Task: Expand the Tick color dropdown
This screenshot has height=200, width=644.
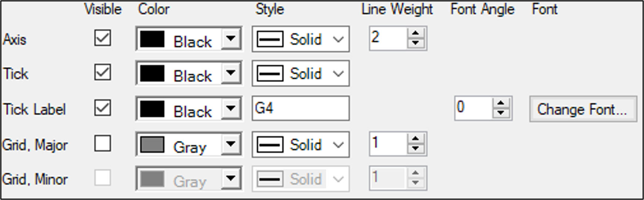Action: coord(231,73)
